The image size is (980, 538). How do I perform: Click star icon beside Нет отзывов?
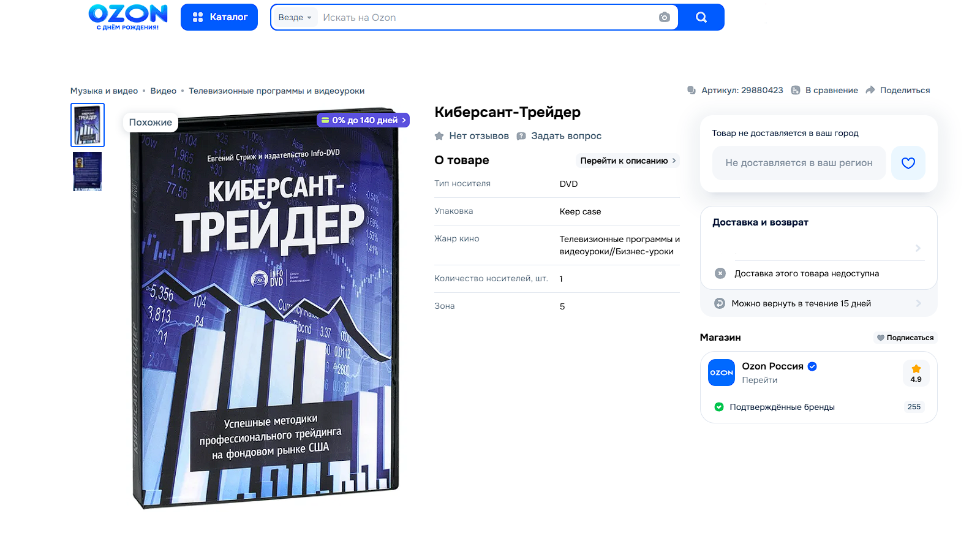pyautogui.click(x=439, y=136)
